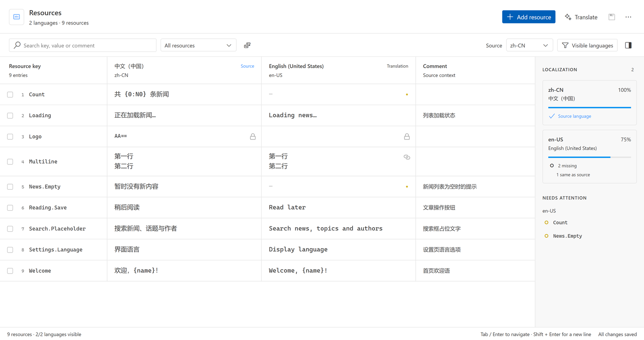Click the warning circle beside Count in Needs Attention

[546, 222]
